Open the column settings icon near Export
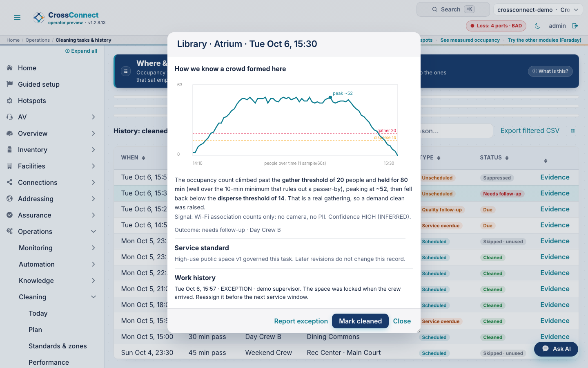Viewport: 588px width, 368px height. [573, 131]
